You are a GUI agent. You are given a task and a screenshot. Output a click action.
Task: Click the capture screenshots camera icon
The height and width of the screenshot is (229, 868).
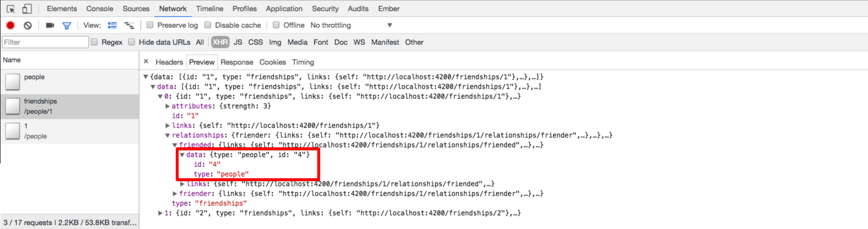50,25
